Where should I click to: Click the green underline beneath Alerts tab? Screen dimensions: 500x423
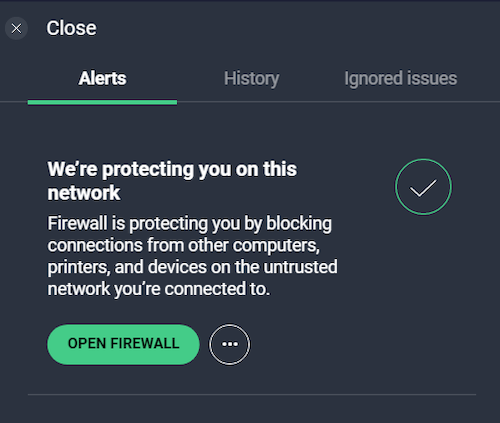(102, 102)
